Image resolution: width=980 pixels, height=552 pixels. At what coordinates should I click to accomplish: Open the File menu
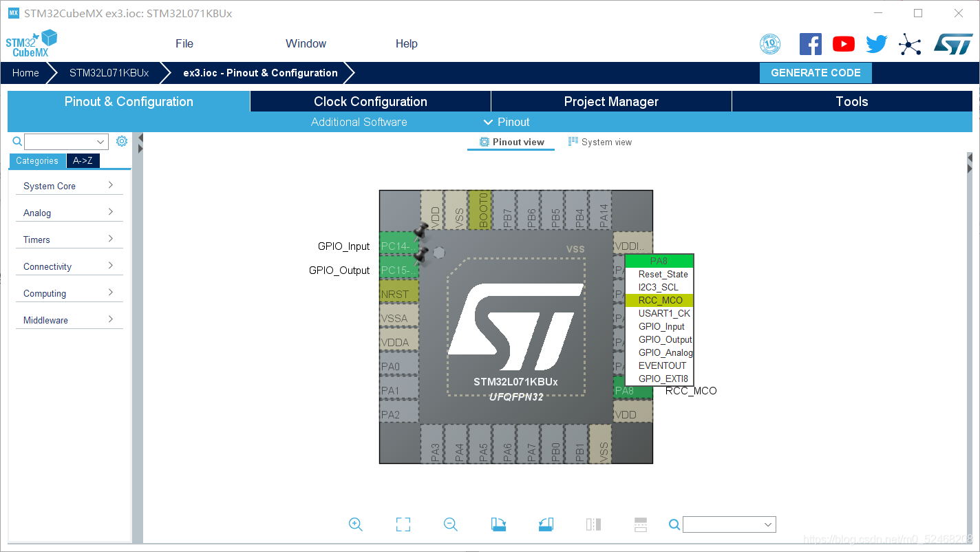click(x=184, y=43)
